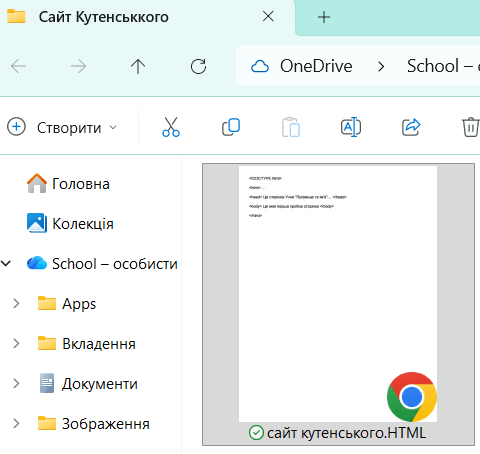Add a new File Explorer tab

[x=324, y=17]
